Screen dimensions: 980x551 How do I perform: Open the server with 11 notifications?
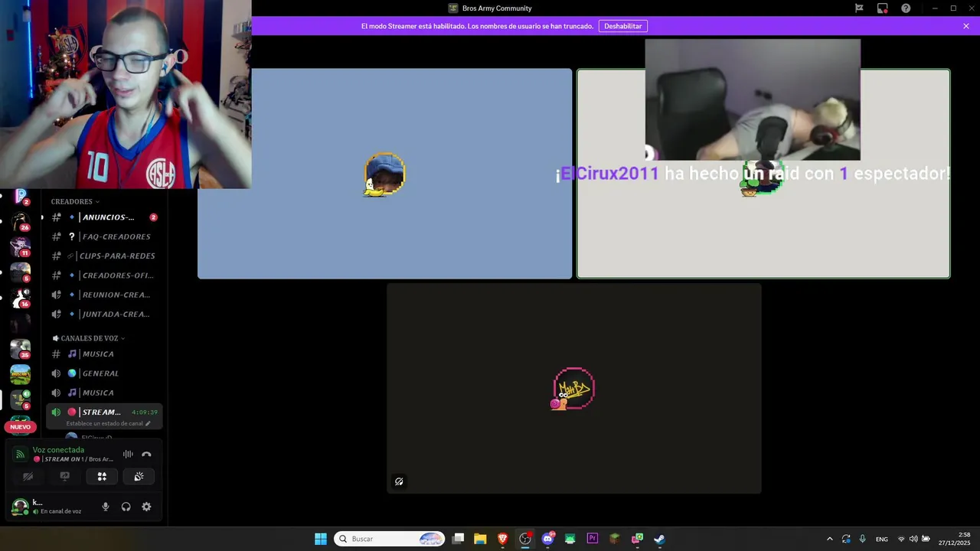coord(20,246)
